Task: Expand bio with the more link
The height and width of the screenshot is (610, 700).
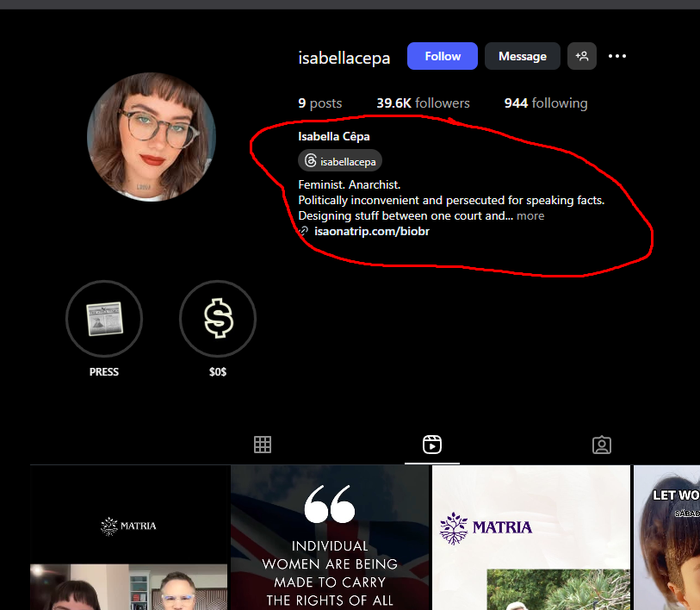Action: [530, 216]
